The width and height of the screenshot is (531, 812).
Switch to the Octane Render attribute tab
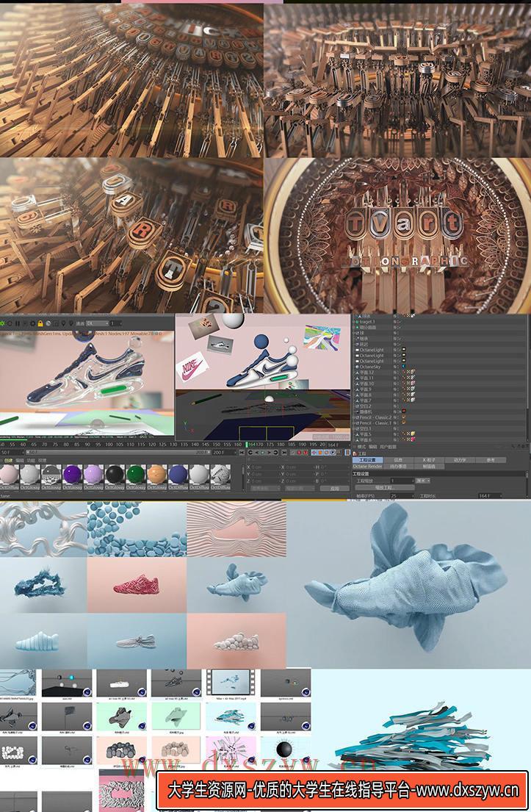coord(367,466)
